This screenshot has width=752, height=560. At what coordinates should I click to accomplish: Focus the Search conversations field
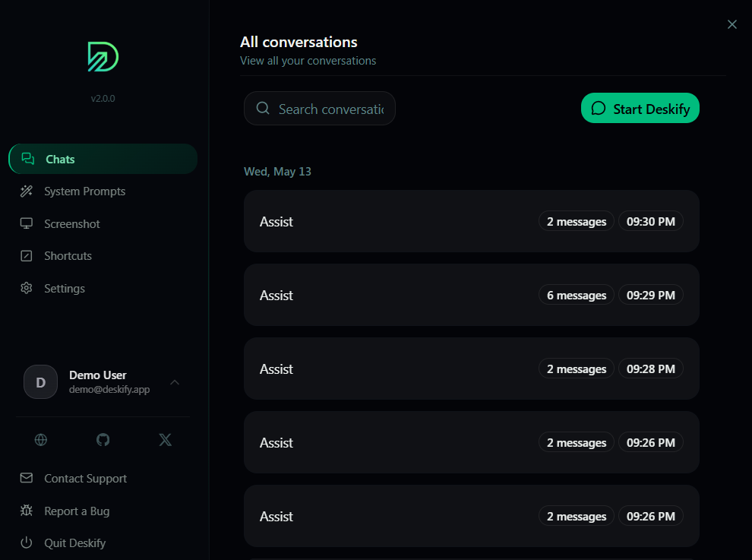point(319,109)
